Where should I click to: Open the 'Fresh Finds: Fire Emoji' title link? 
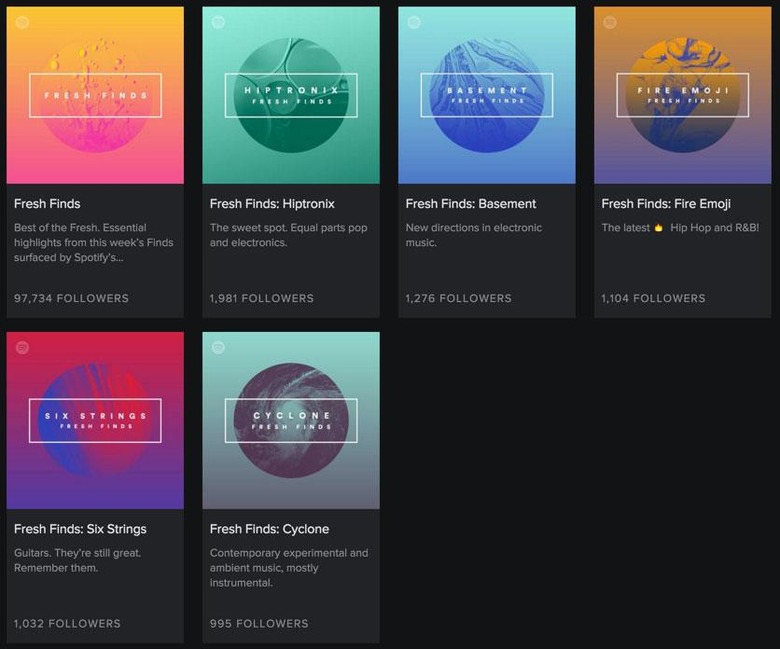(666, 204)
